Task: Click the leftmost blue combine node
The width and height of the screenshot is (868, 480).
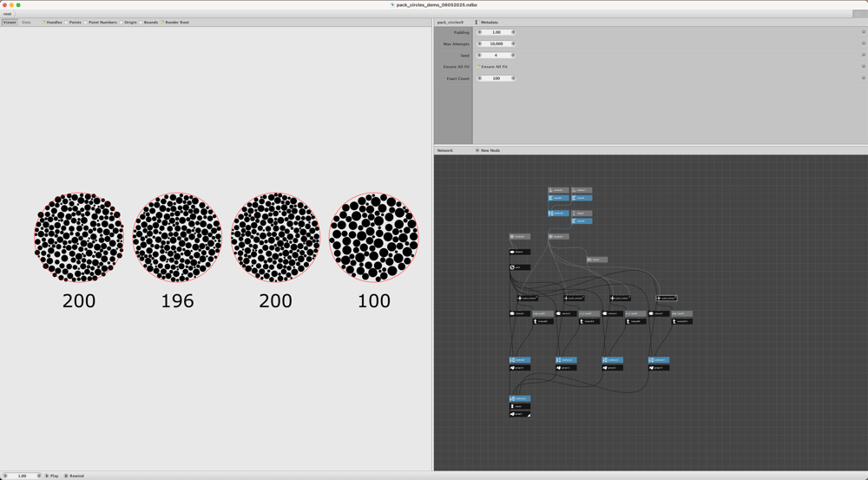Action: coord(520,360)
